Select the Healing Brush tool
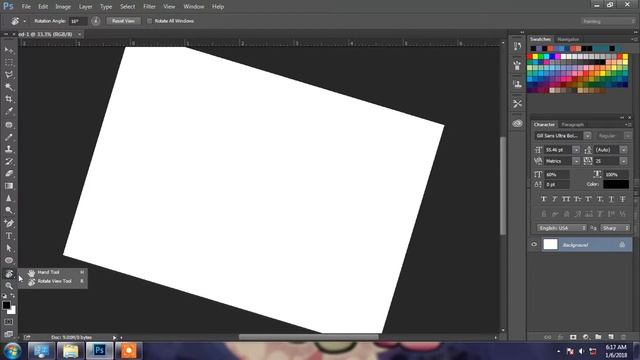The height and width of the screenshot is (360, 640). pos(9,125)
